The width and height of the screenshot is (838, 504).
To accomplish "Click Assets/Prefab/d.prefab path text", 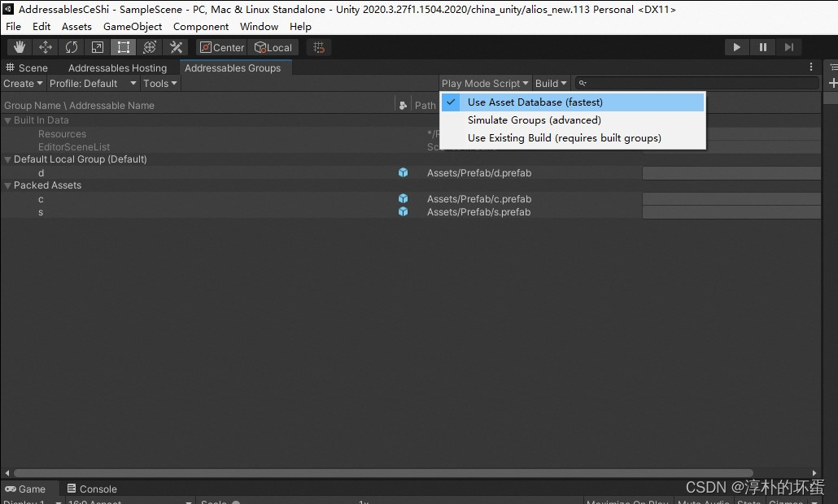I will (x=479, y=173).
